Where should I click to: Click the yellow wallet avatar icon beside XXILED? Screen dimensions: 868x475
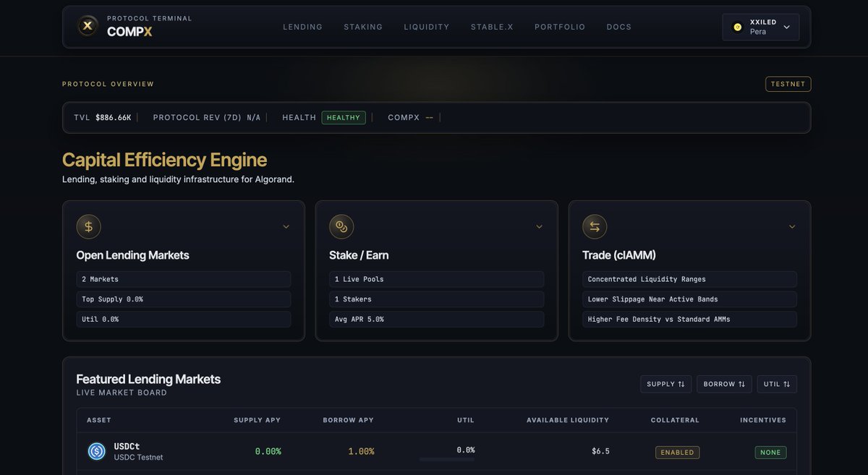[738, 27]
